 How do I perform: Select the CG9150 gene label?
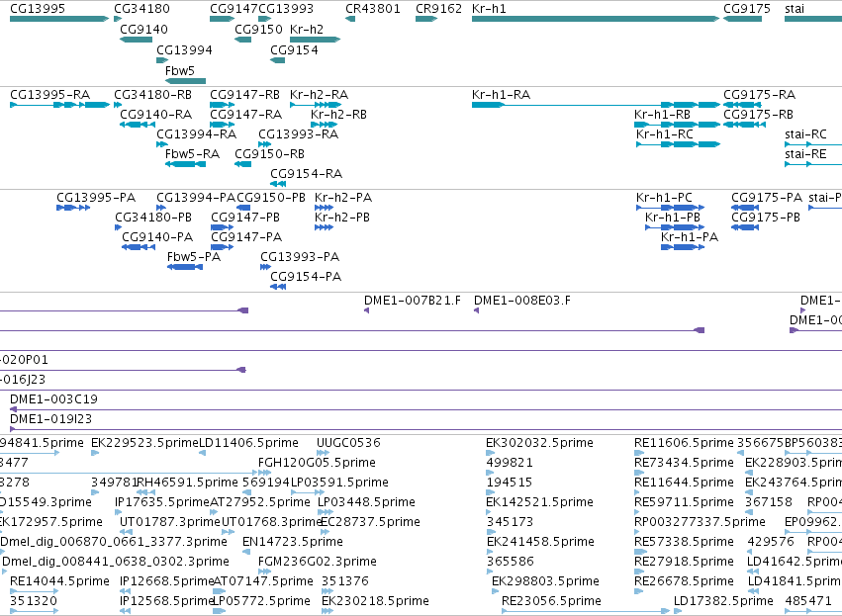click(259, 30)
